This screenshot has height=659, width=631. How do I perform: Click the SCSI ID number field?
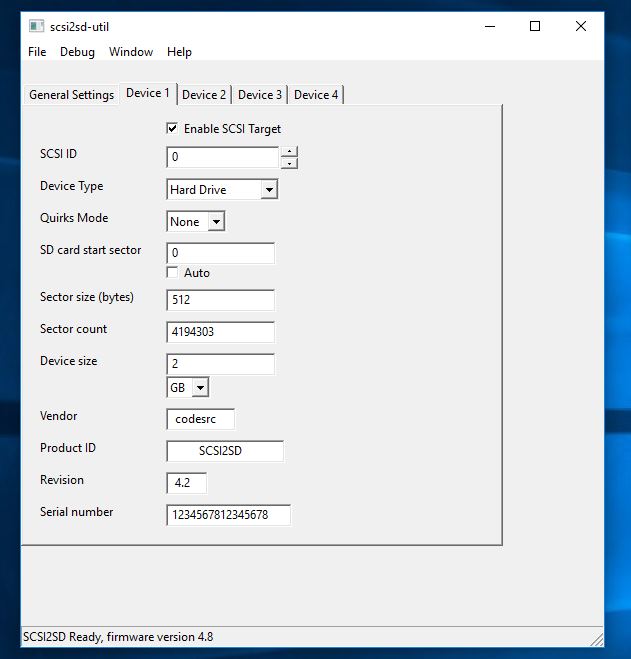tap(222, 157)
